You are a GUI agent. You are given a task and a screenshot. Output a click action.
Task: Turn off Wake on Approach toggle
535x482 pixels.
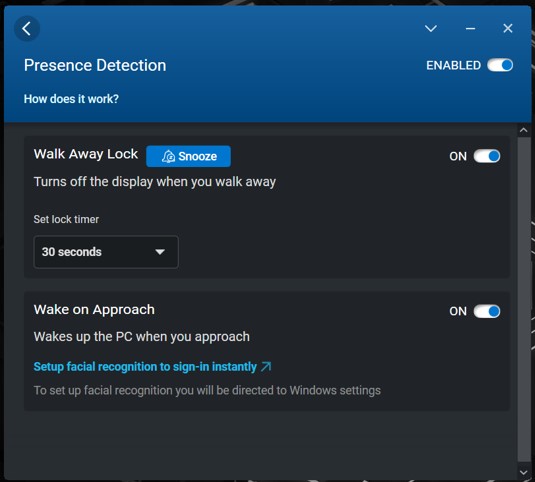[487, 311]
